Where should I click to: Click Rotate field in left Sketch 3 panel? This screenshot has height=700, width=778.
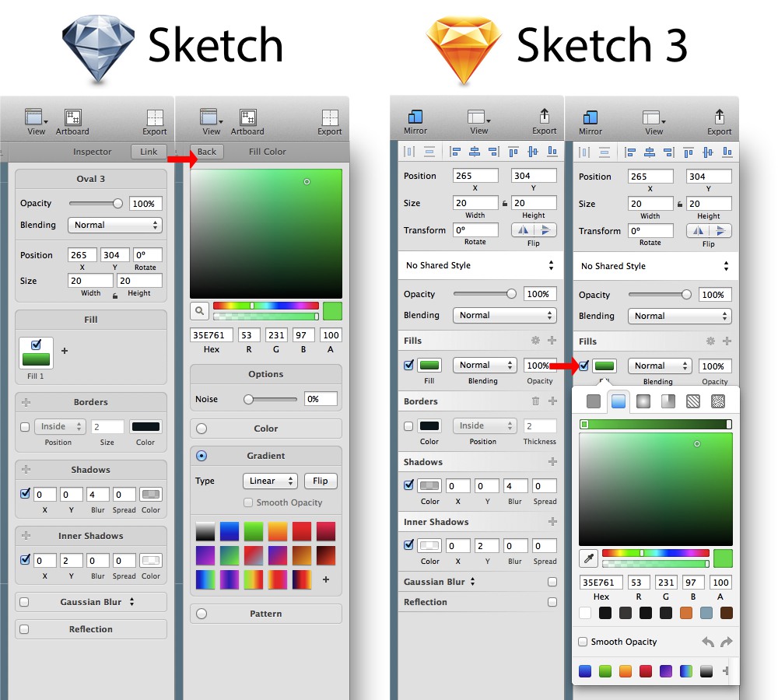tap(475, 229)
